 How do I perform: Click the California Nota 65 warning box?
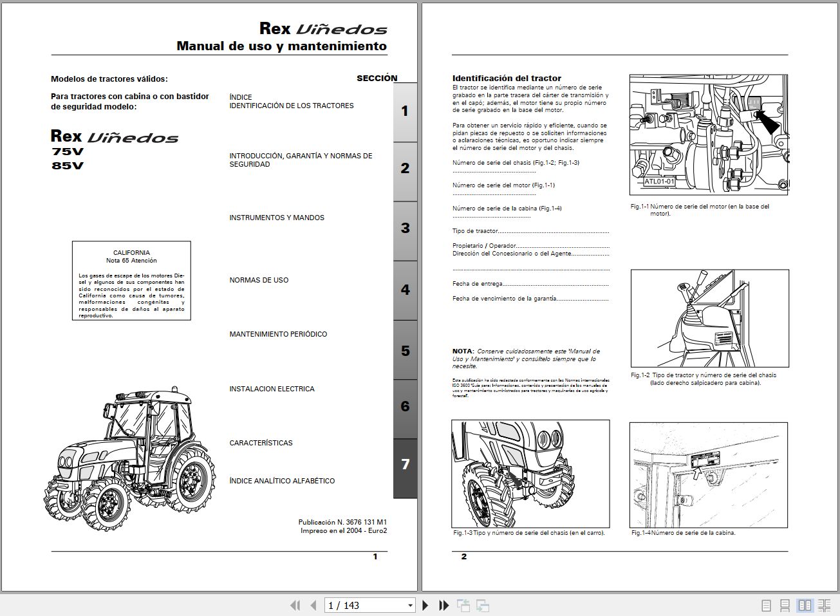131,281
